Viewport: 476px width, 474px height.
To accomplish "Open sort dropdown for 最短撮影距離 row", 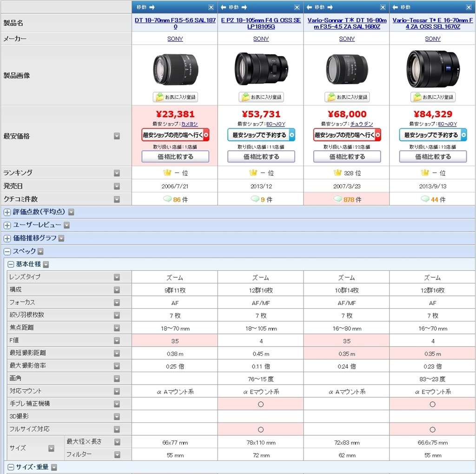I will [x=117, y=353].
